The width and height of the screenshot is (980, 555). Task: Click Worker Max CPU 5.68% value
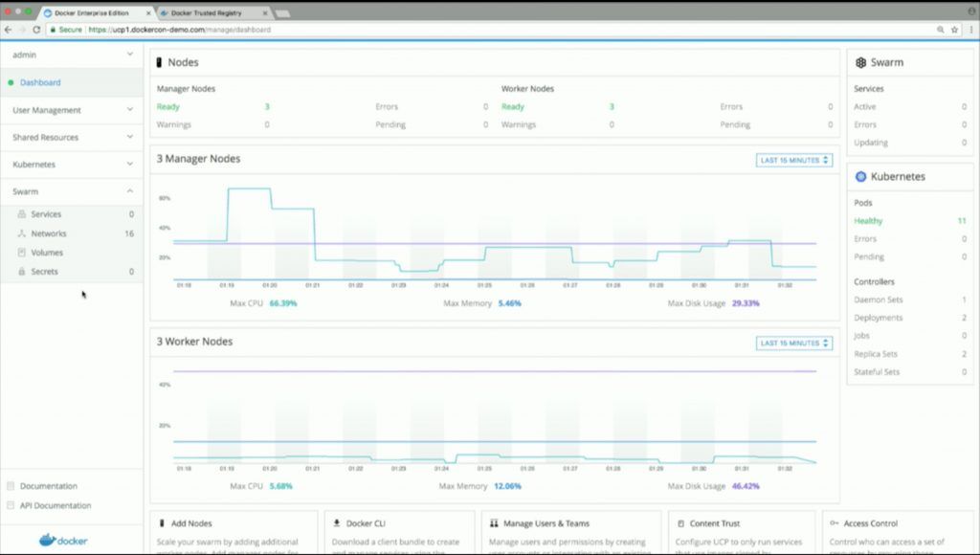(280, 486)
